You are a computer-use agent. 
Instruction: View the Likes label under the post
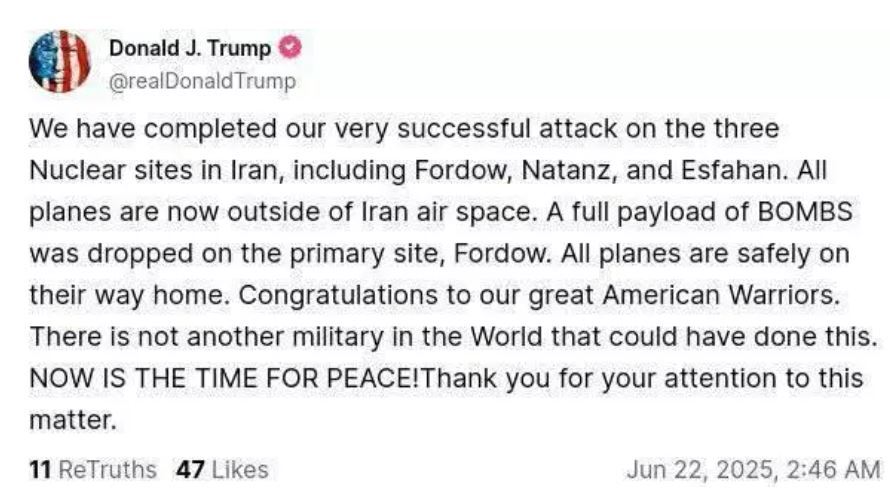pyautogui.click(x=240, y=470)
